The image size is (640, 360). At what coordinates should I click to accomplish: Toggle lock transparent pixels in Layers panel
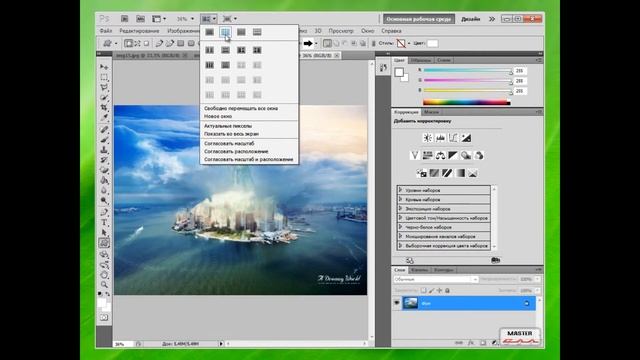[x=424, y=291]
